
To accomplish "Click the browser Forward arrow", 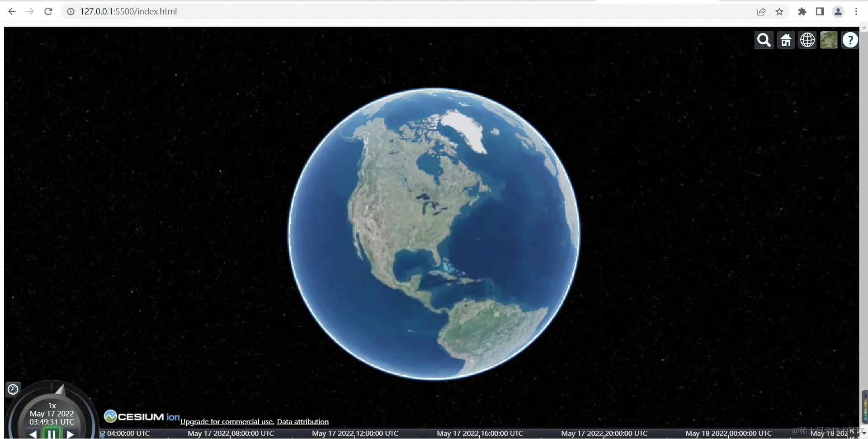I will tap(30, 12).
